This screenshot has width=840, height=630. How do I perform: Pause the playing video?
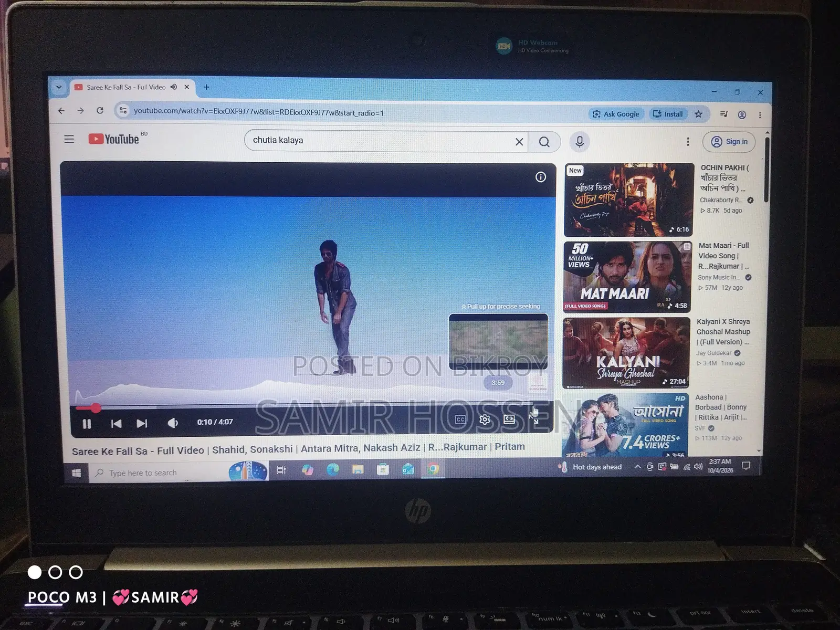click(x=87, y=424)
